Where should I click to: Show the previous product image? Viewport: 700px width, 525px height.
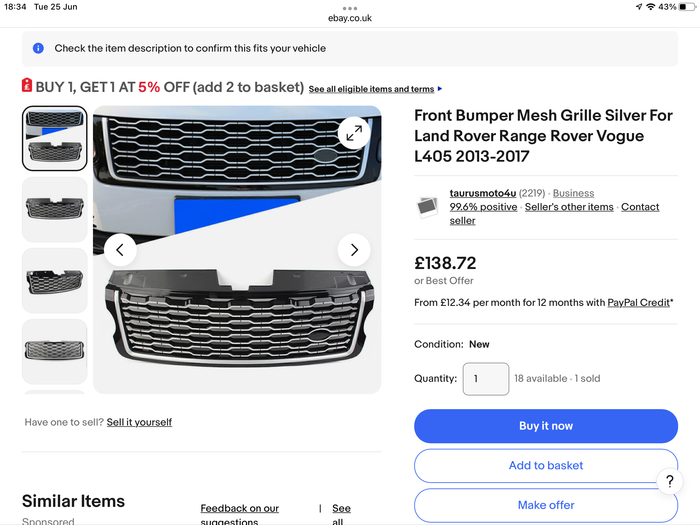[120, 250]
